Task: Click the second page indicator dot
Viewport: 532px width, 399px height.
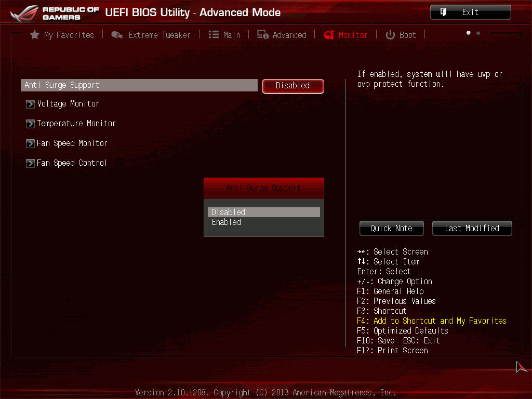Action: click(x=478, y=33)
